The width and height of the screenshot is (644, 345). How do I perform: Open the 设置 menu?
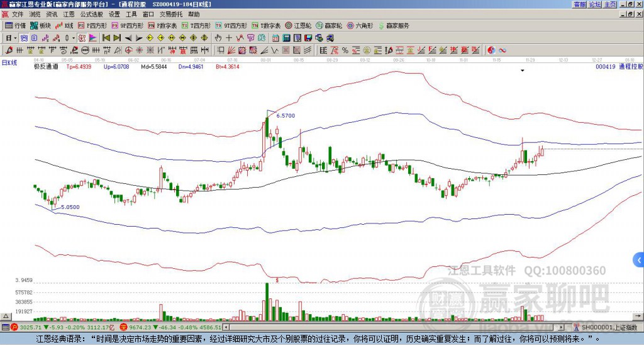[x=114, y=14]
